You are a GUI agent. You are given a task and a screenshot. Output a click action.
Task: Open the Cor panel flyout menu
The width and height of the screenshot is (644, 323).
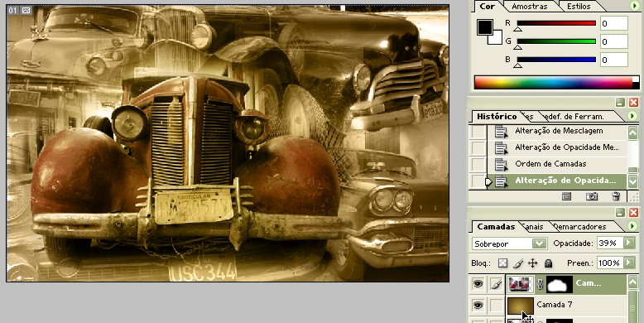click(634, 6)
